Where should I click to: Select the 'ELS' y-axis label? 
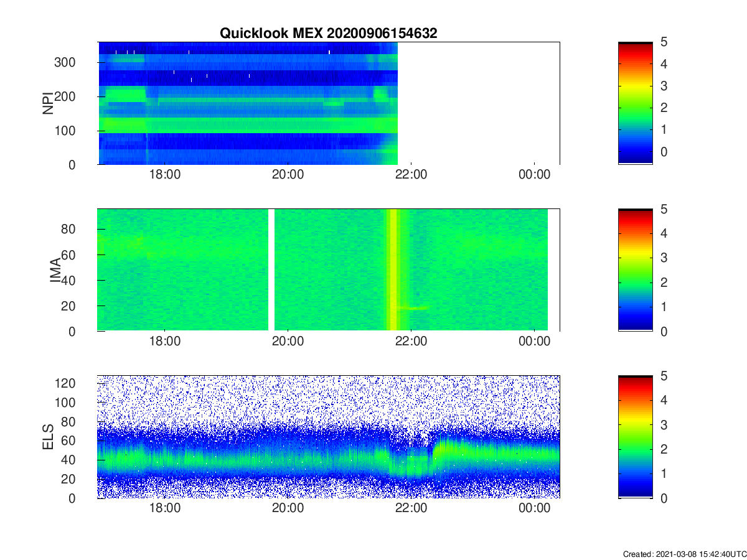[x=47, y=437]
